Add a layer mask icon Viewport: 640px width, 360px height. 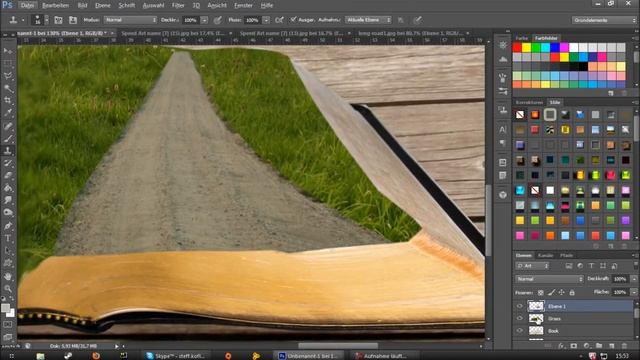tap(573, 346)
